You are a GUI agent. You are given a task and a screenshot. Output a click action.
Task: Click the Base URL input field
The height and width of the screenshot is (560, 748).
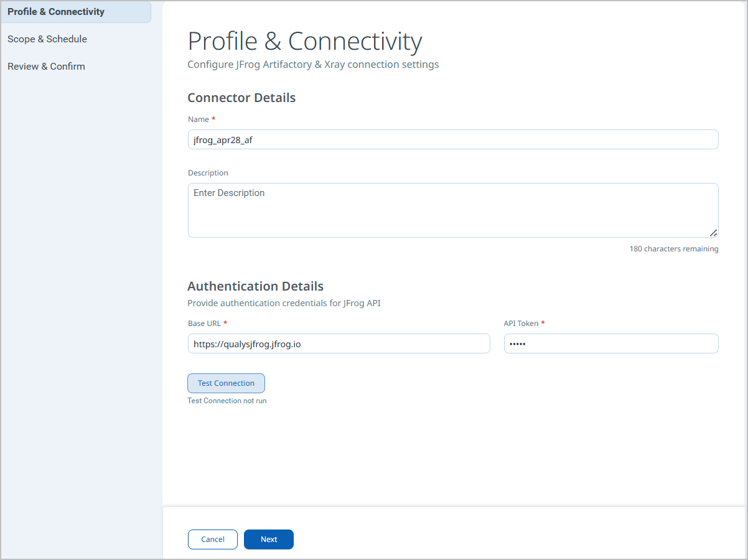[339, 343]
